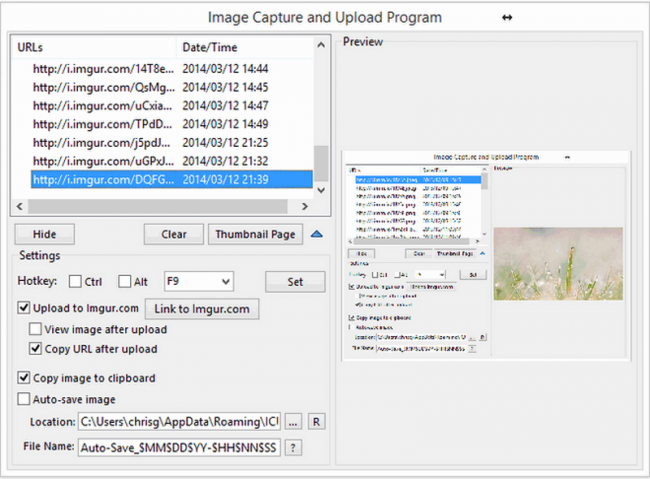The height and width of the screenshot is (479, 650).
Task: Click into the Location path field
Action: tap(179, 422)
